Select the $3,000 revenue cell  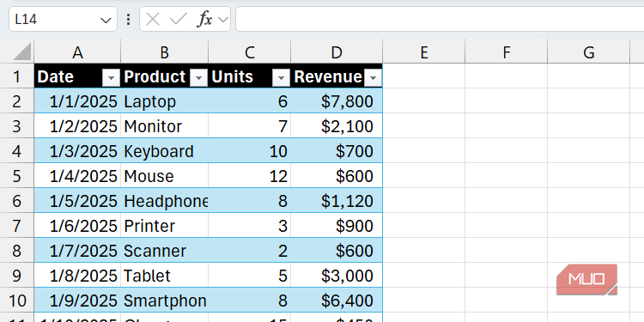337,276
